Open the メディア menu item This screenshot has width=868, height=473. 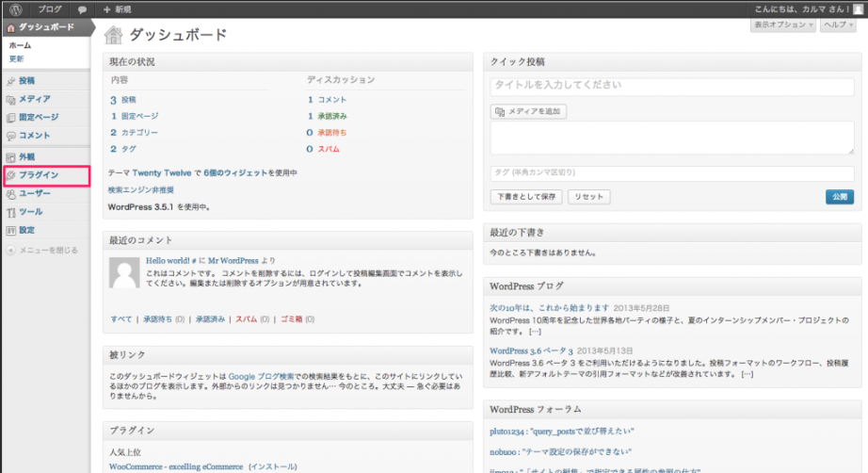click(34, 99)
